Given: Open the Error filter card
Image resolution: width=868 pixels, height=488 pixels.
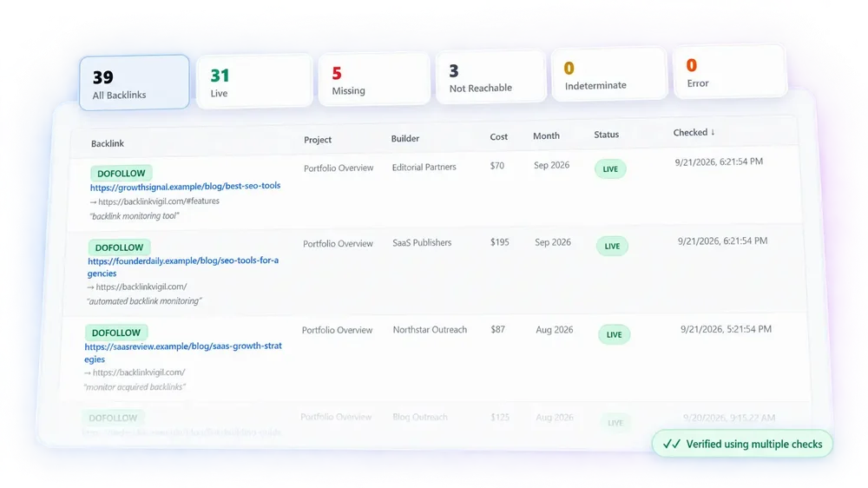Looking at the screenshot, I should click(x=730, y=72).
